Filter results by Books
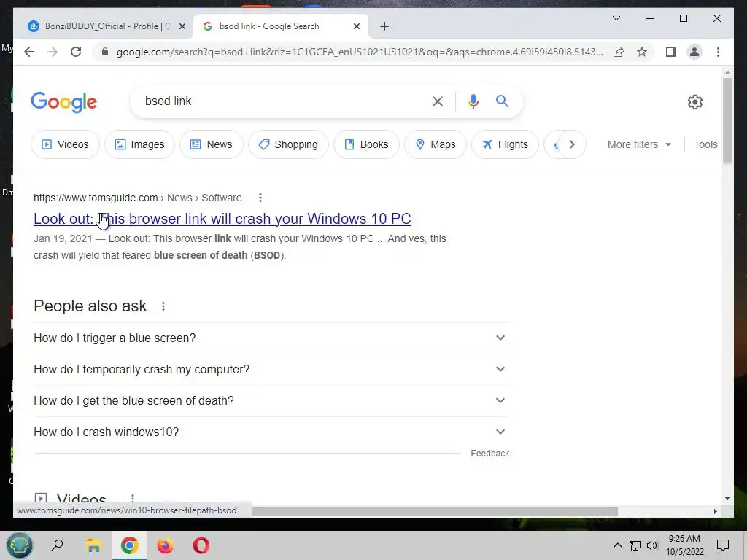Screen dimensions: 747x560 point(366,144)
